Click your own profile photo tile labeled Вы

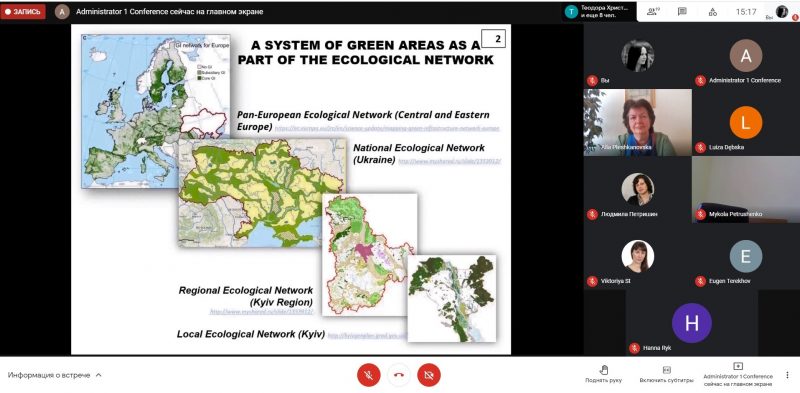click(638, 56)
